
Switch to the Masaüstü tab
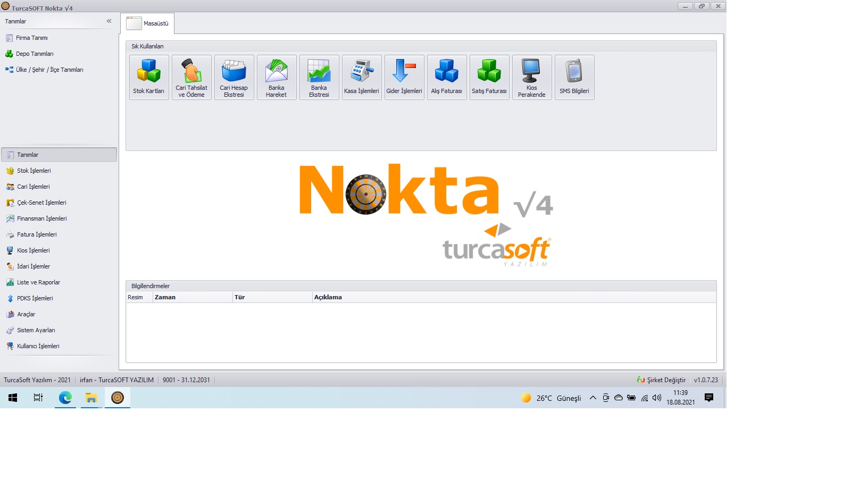coord(148,23)
